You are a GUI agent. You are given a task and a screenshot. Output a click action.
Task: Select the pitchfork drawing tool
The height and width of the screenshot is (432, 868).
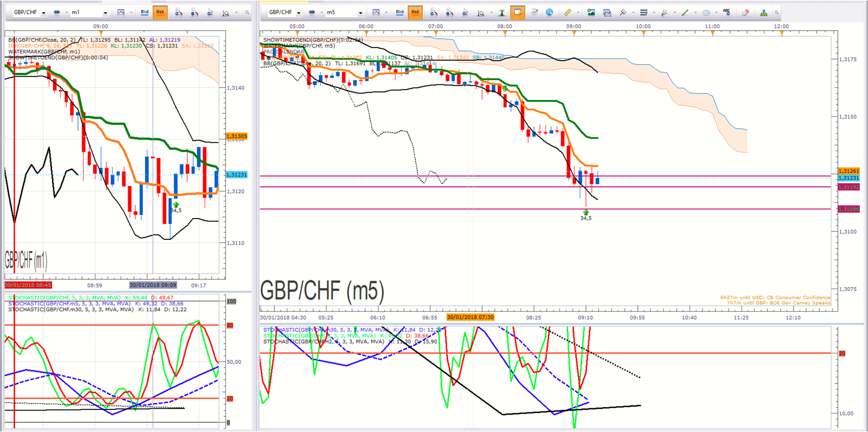623,13
